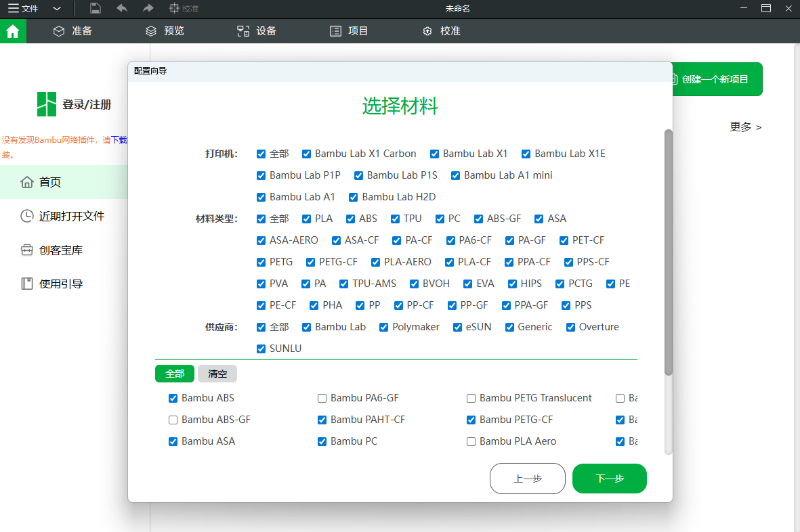Uncheck Bambu Lab H2D printer
Image resolution: width=800 pixels, height=532 pixels.
point(353,197)
